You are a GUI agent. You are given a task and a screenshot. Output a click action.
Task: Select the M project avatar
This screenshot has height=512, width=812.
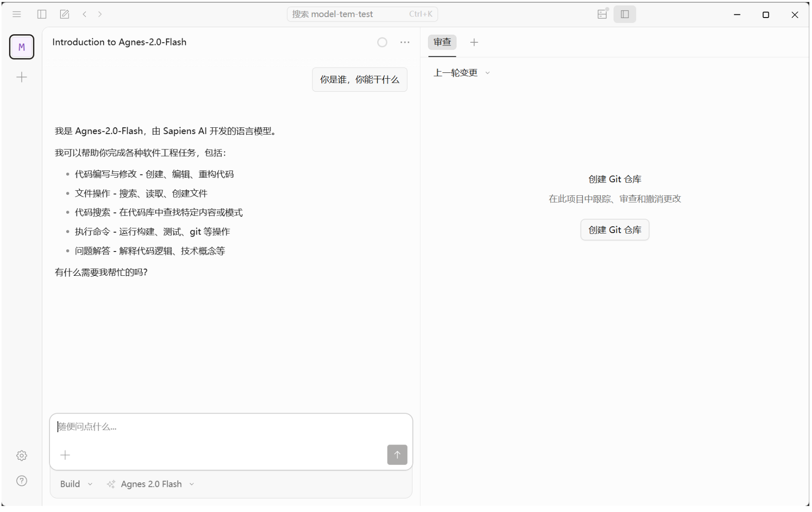click(x=22, y=47)
